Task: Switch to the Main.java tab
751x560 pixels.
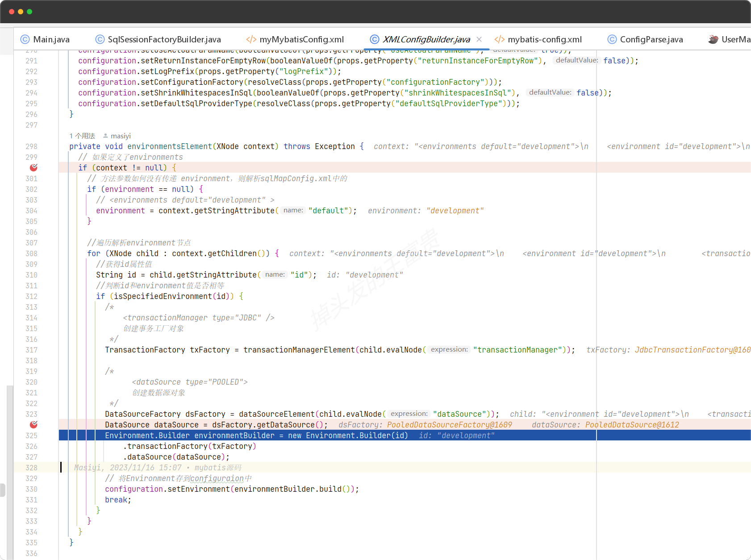Action: point(45,39)
